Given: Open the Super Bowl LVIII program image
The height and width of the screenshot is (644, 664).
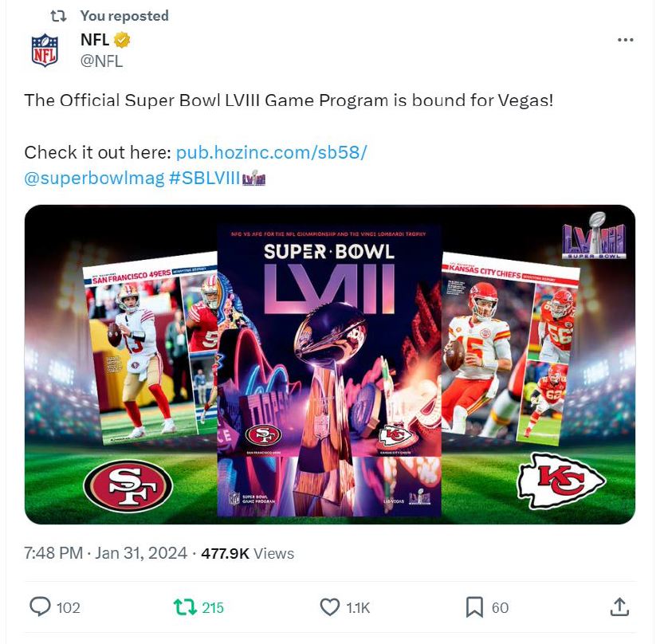Looking at the screenshot, I should [329, 364].
